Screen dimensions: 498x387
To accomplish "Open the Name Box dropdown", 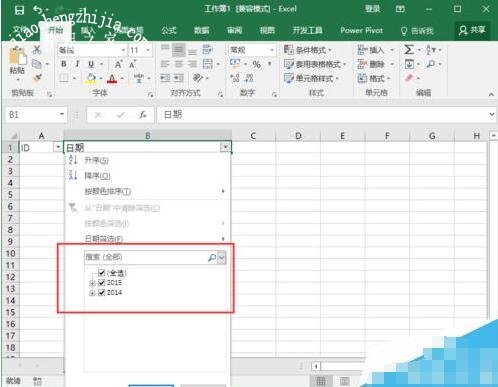I will point(62,115).
